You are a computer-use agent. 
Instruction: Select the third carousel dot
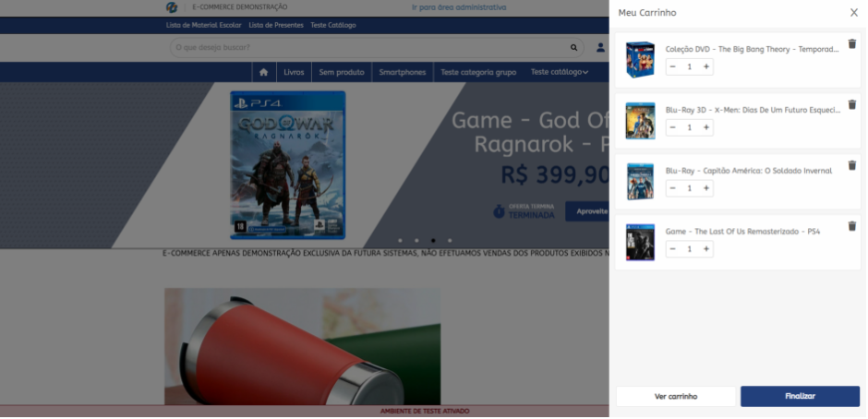433,241
